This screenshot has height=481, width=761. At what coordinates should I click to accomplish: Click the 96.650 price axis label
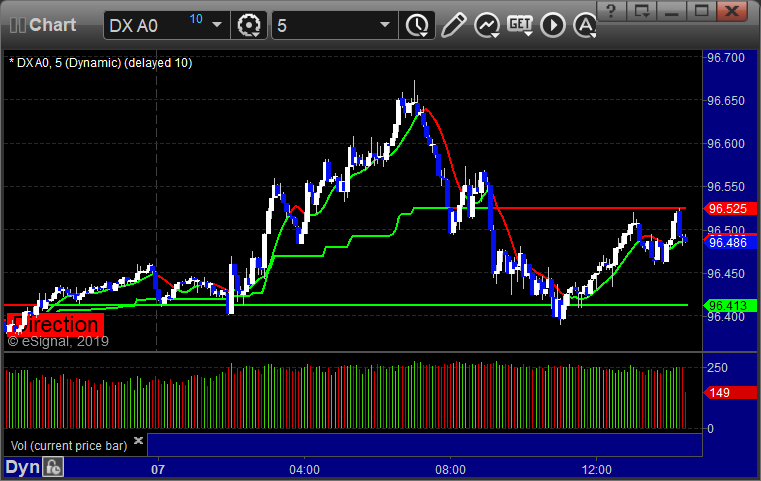(x=726, y=100)
